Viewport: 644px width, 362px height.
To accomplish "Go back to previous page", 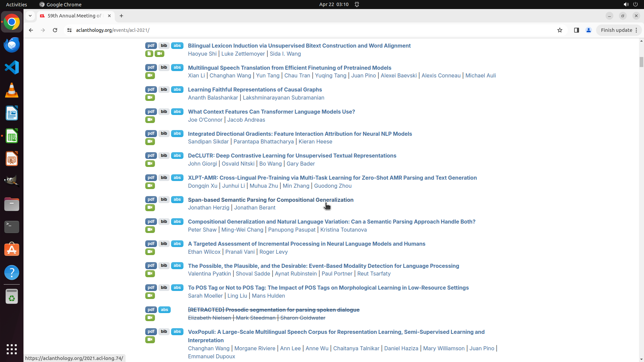I will 31,30.
